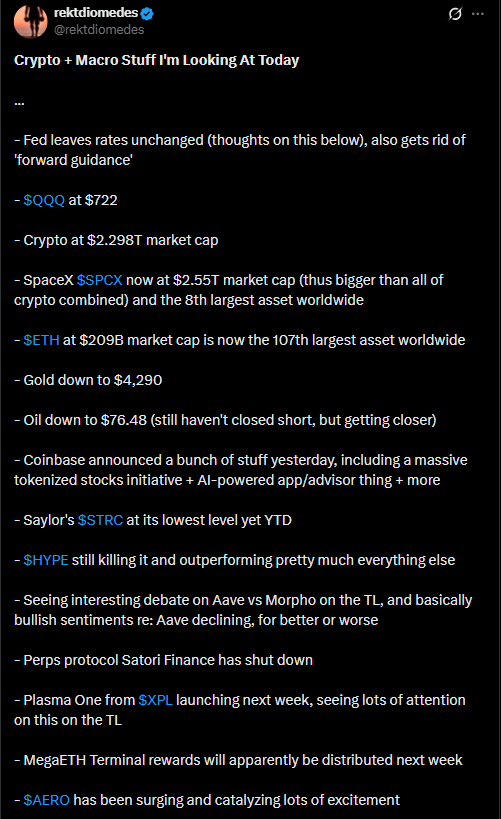This screenshot has height=819, width=501.
Task: Open the $AERO cashtag link
Action: tap(46, 800)
